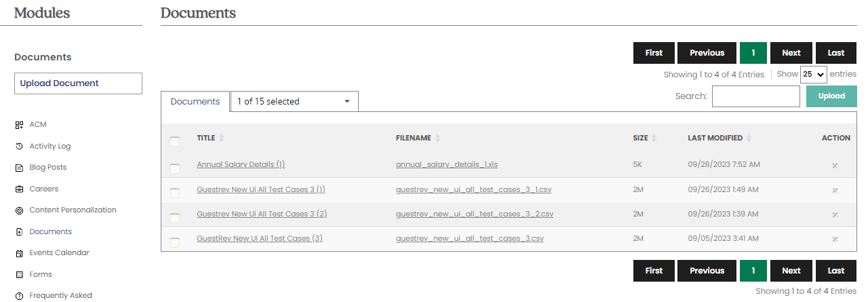Image resolution: width=868 pixels, height=302 pixels.
Task: Open Blog Posts module
Action: [x=48, y=168]
